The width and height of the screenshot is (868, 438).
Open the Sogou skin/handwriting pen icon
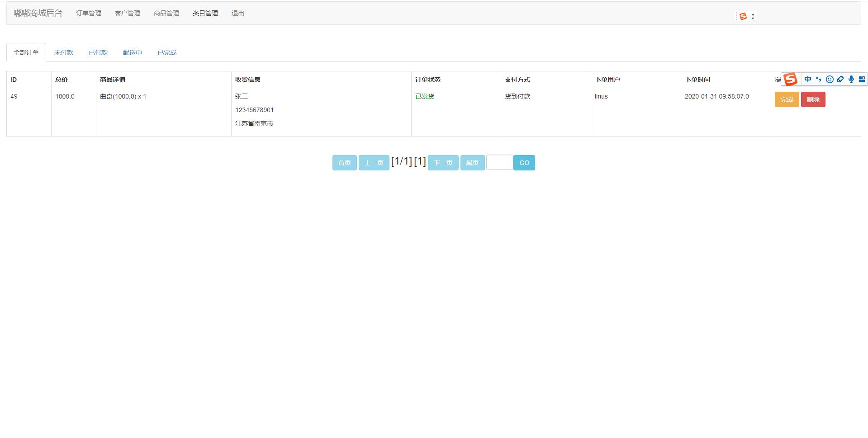[840, 79]
